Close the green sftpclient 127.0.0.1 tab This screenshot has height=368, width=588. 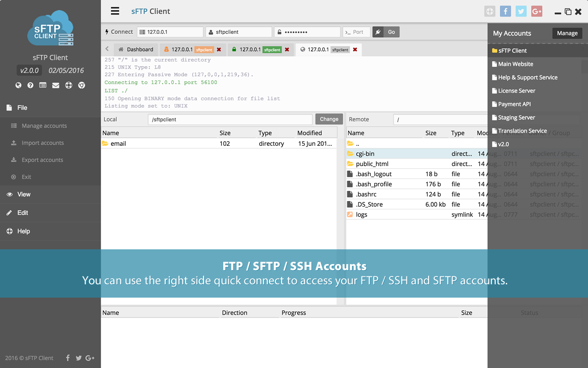[287, 49]
